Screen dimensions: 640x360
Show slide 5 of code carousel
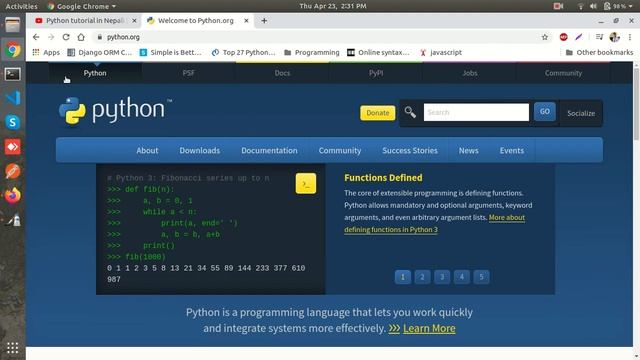(x=481, y=277)
